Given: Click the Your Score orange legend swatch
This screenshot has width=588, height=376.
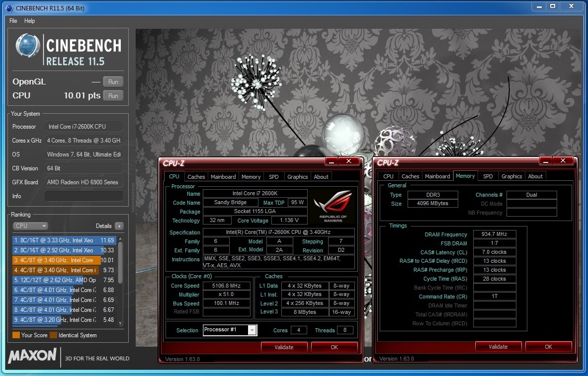Looking at the screenshot, I should click(16, 335).
